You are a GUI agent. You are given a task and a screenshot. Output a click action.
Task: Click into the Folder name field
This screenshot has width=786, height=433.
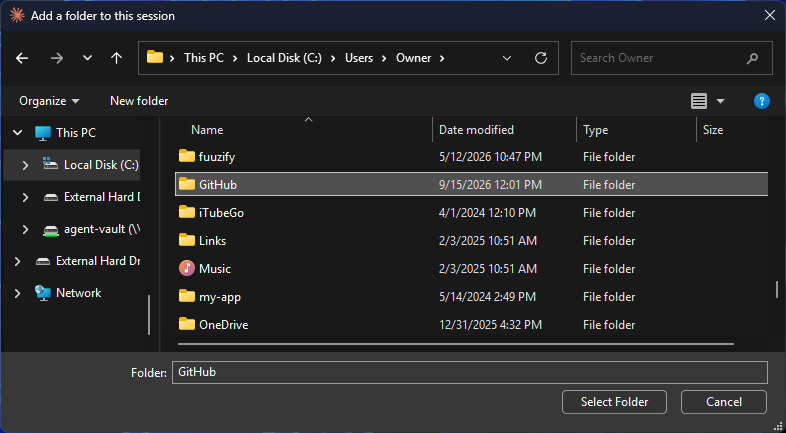(470, 372)
